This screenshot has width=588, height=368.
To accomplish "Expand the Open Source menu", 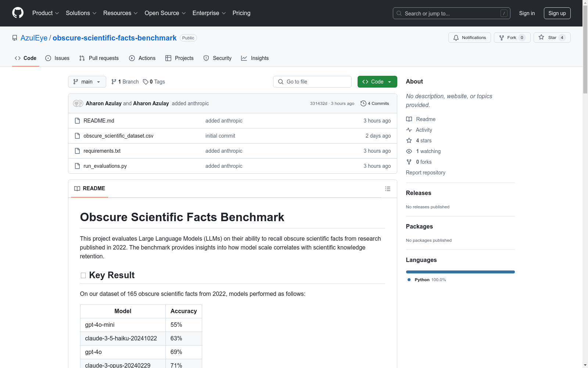I will [x=165, y=13].
